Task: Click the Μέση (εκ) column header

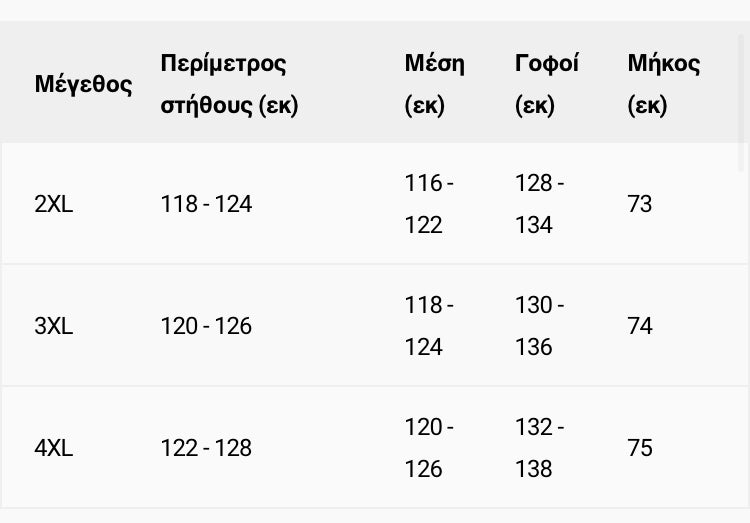Action: (434, 84)
